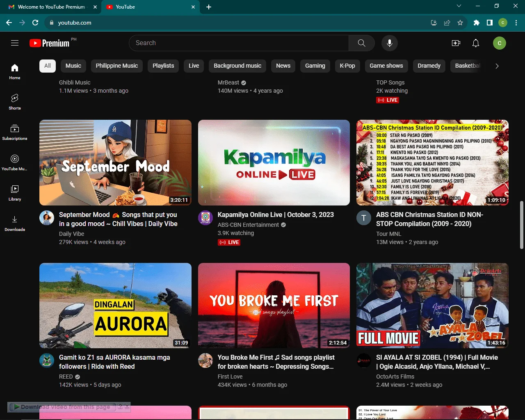
Task: Start voice search with microphone
Action: pyautogui.click(x=390, y=43)
